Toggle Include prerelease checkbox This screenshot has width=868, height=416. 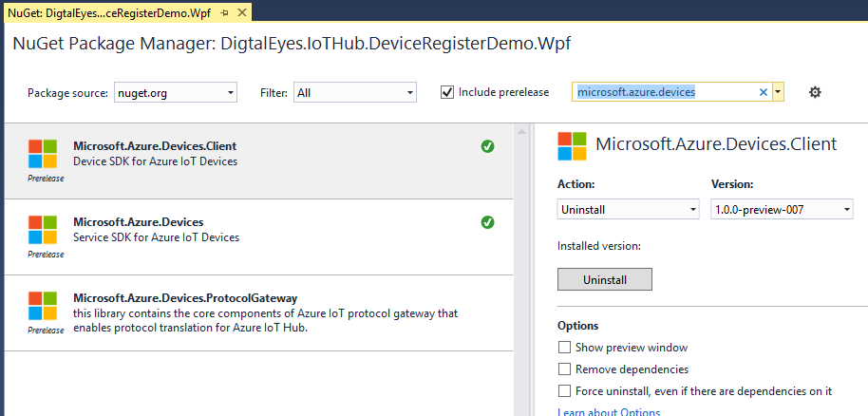[446, 92]
